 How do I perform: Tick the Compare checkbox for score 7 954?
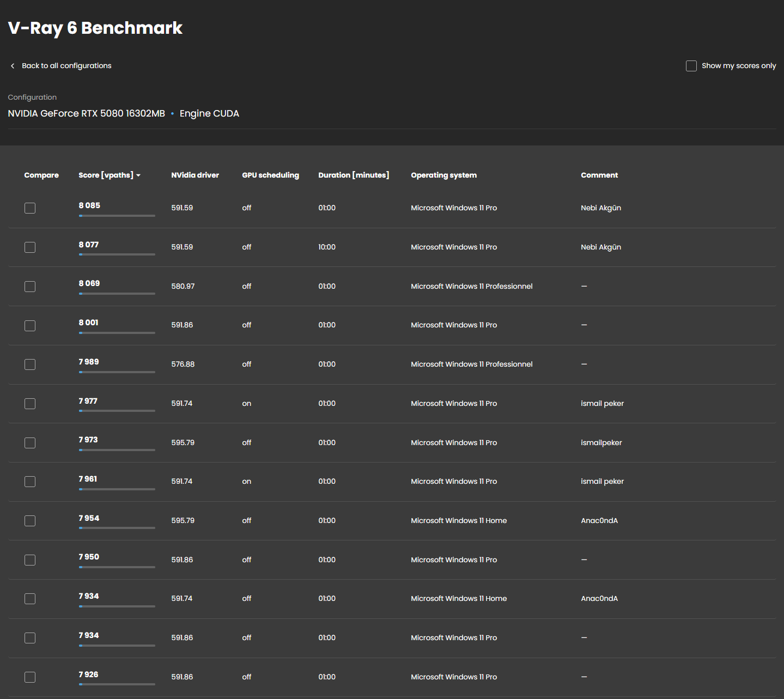30,521
